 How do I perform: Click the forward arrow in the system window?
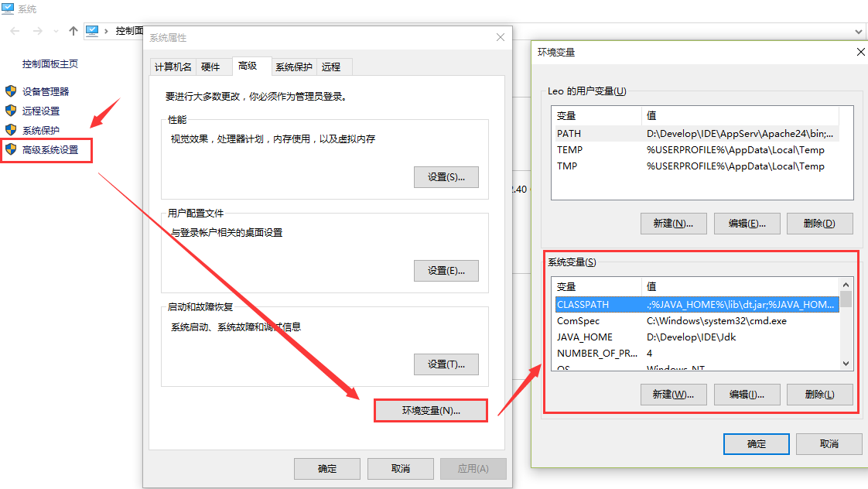(x=38, y=31)
